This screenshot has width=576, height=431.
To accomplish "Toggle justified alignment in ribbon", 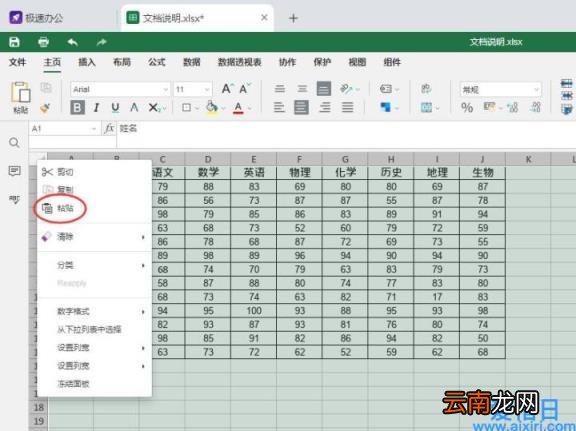I will (347, 108).
